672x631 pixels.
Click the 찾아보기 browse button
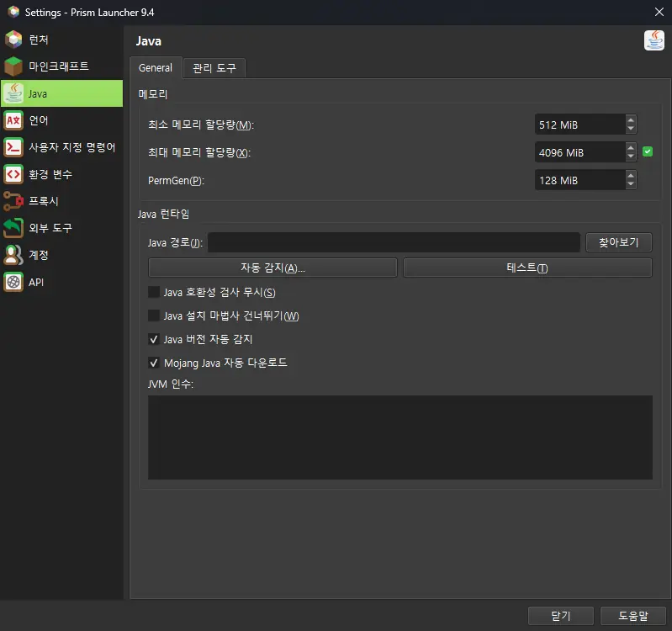coord(618,242)
